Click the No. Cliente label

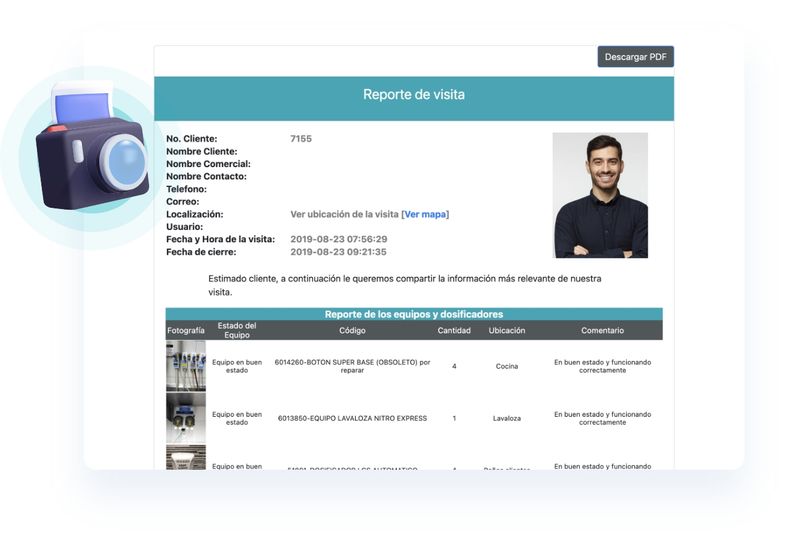(191, 139)
